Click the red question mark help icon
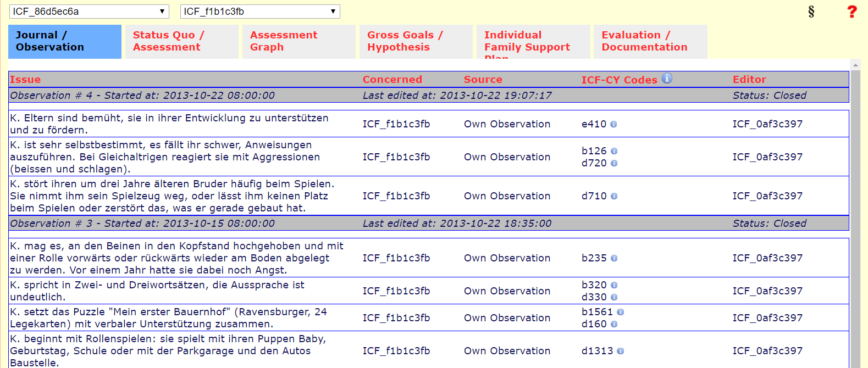Screen dimensions: 868x368 [852, 12]
